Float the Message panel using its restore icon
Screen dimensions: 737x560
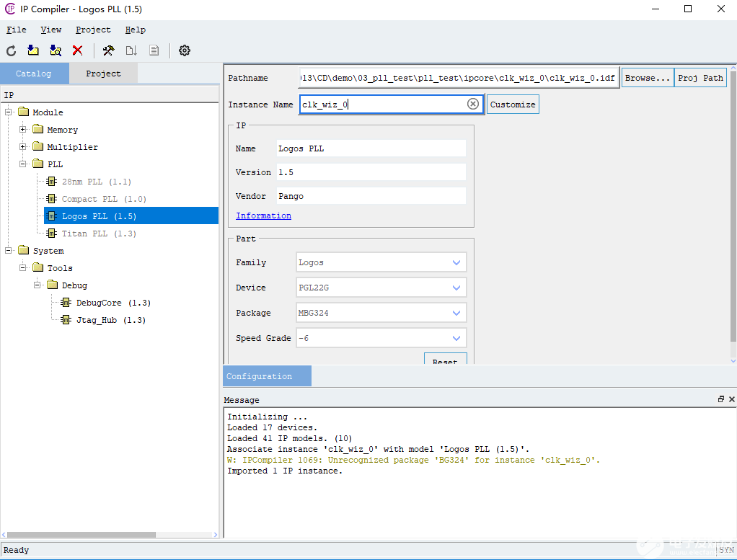click(x=720, y=399)
